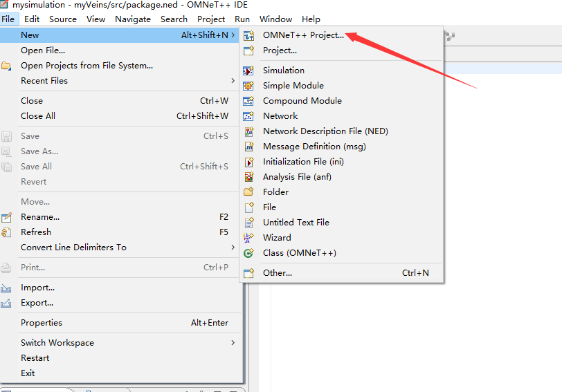Viewport: 562px width, 392px height.
Task: Click the OMNeT++ Project icon in submenu
Action: (248, 35)
